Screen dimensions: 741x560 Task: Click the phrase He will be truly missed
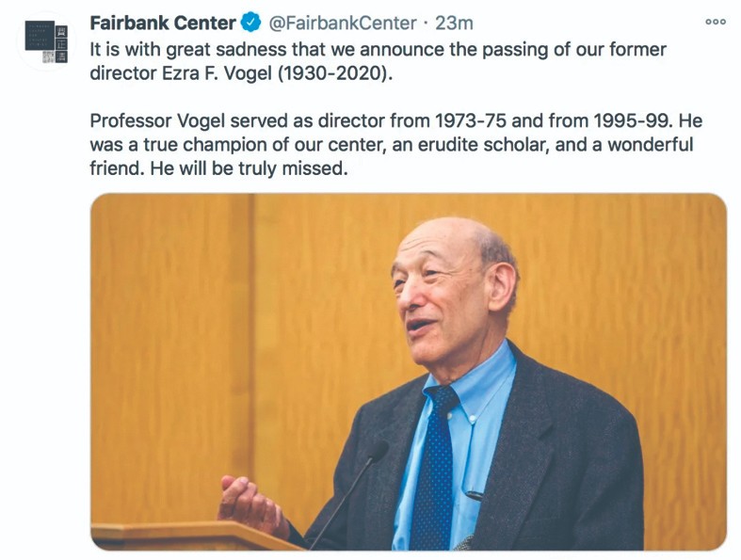250,168
